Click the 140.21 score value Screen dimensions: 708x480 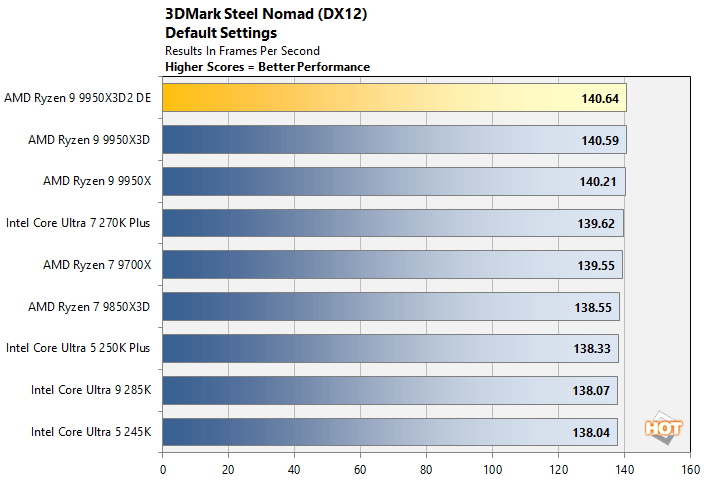coord(598,182)
